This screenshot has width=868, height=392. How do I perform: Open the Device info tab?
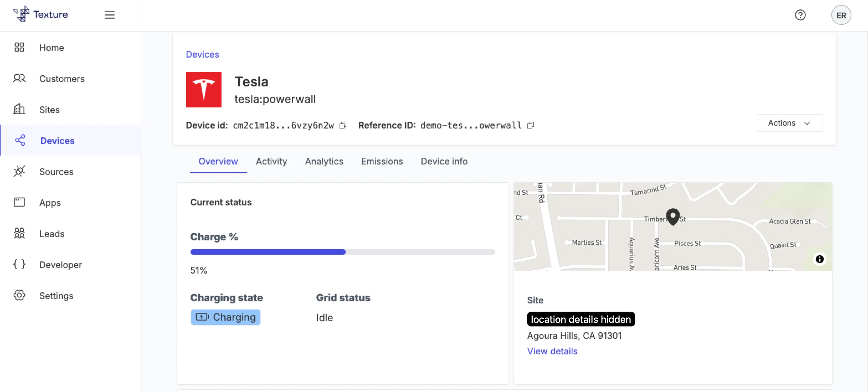[444, 161]
